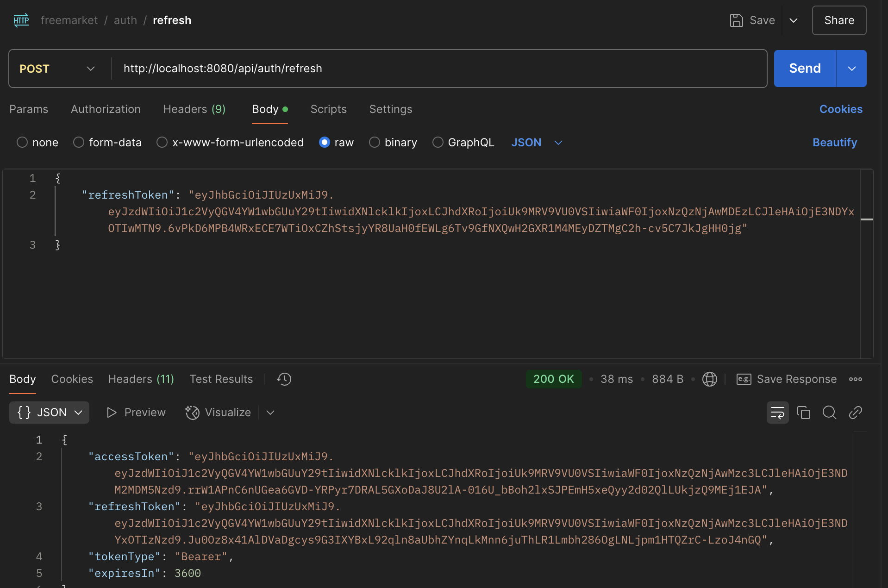The height and width of the screenshot is (588, 888).
Task: Click the 884 B response size
Action: tap(668, 379)
